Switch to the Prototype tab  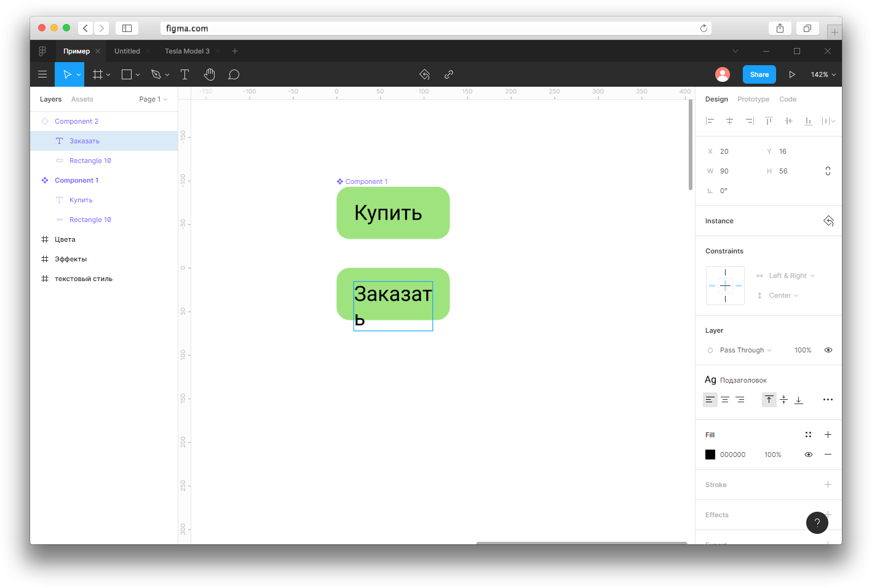click(753, 99)
